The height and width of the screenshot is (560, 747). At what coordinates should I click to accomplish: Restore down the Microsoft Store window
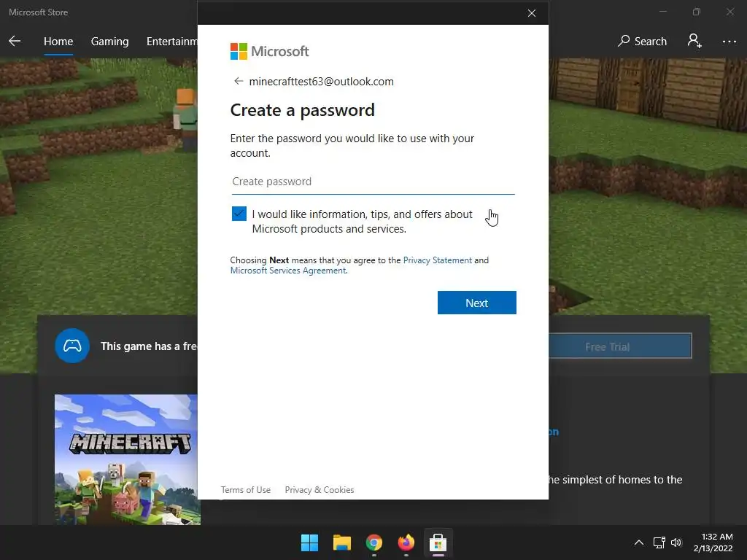pos(697,12)
